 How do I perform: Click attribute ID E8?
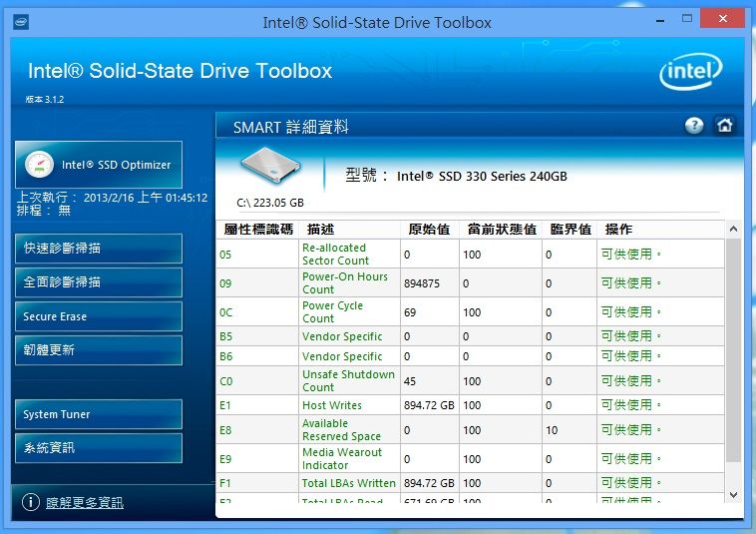pos(225,430)
